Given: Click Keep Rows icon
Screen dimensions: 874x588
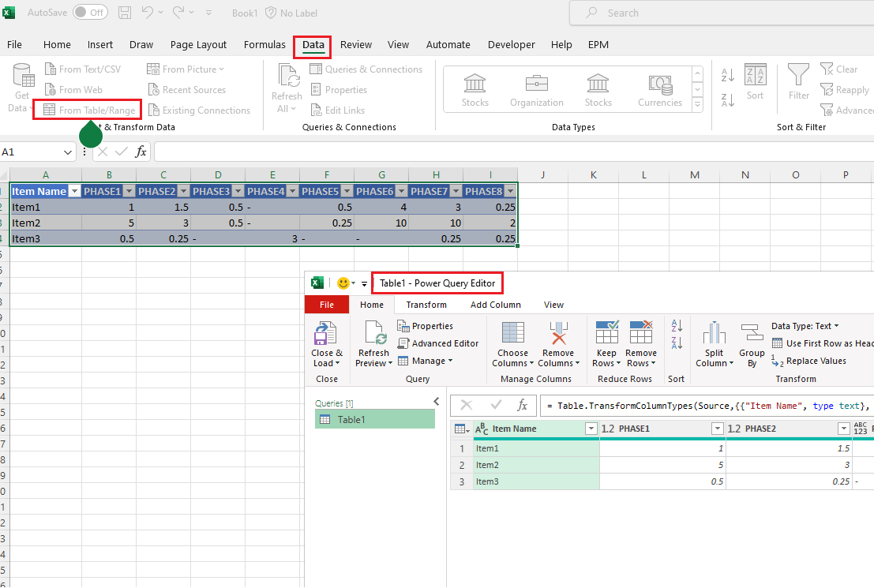Looking at the screenshot, I should [x=607, y=332].
